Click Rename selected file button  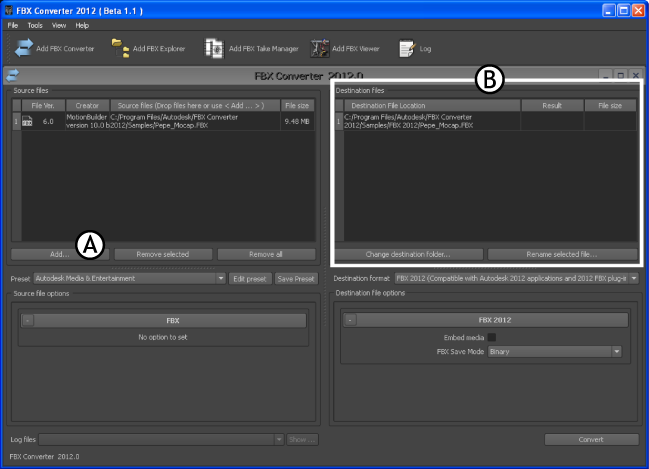click(x=562, y=254)
